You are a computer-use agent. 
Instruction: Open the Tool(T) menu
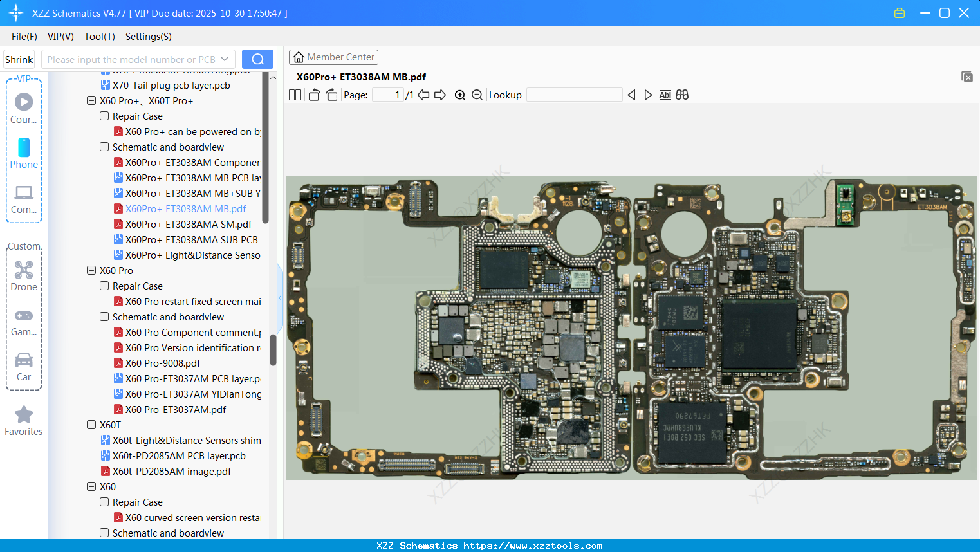(99, 37)
